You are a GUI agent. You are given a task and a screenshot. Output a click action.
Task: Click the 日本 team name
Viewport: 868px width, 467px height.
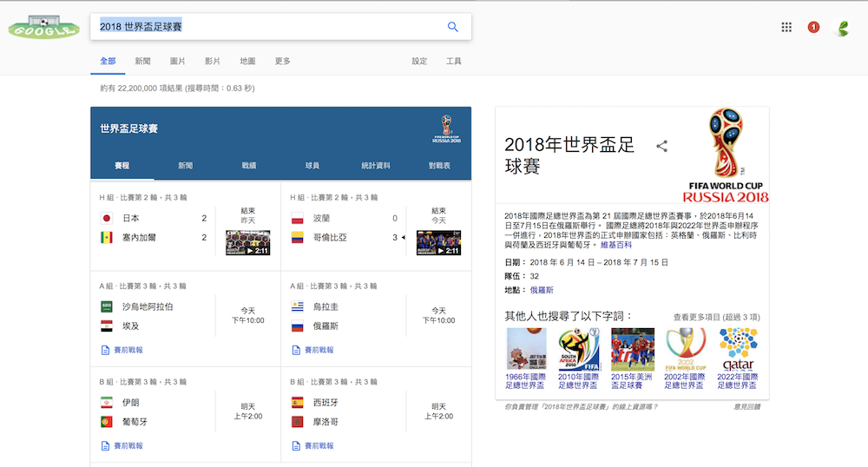131,218
